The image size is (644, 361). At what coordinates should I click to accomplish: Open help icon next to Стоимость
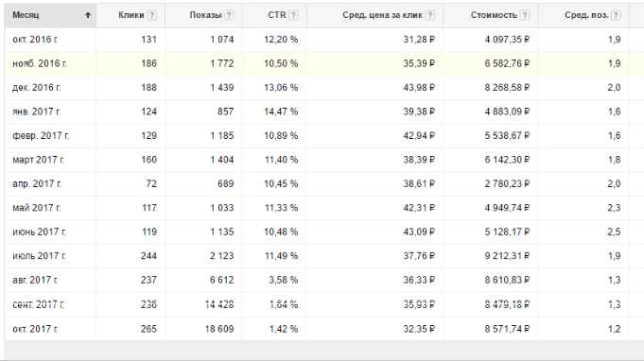(525, 15)
